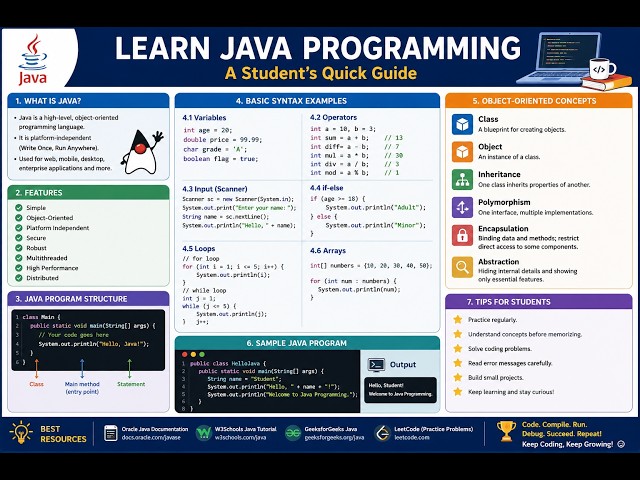Click the green Inheritance hierarchy icon
640x480 pixels.
[x=462, y=180]
